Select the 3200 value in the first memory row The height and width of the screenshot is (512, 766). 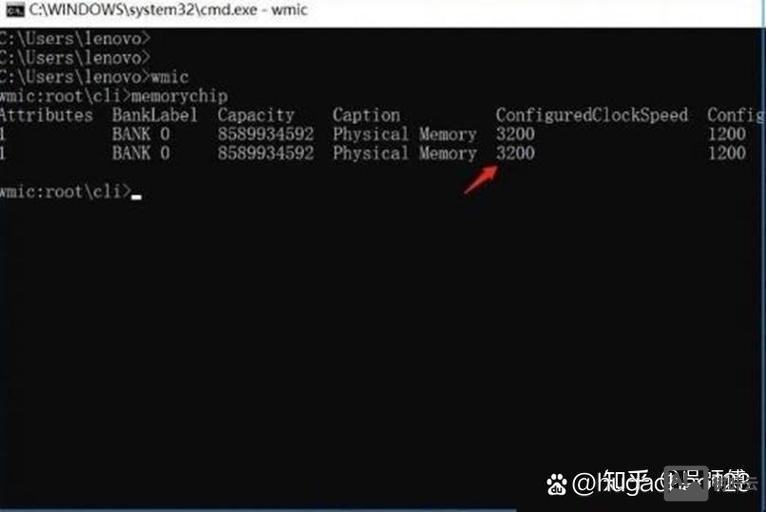(x=515, y=134)
